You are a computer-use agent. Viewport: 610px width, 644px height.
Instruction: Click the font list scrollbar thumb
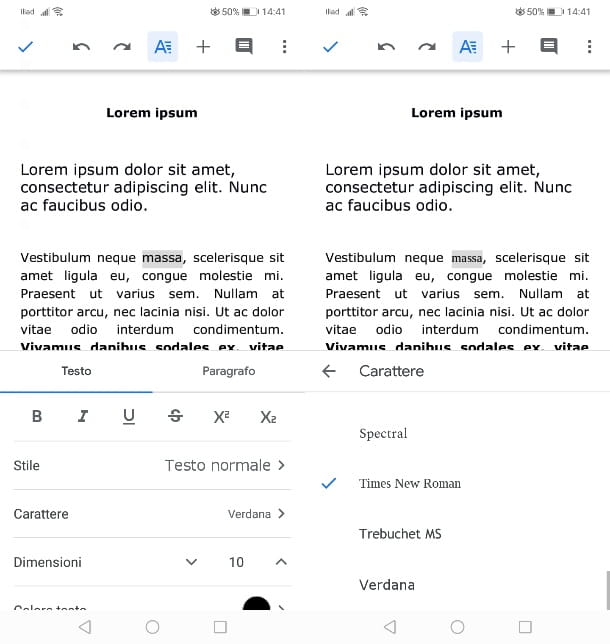tap(608, 590)
